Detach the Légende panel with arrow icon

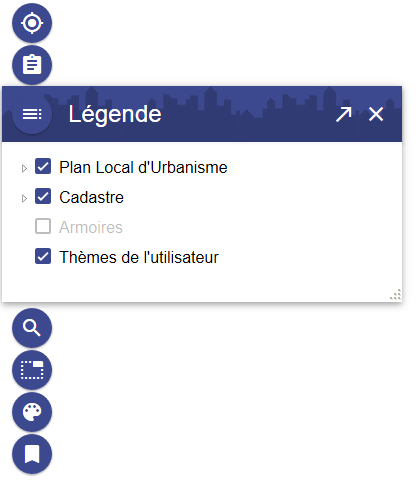[x=344, y=114]
